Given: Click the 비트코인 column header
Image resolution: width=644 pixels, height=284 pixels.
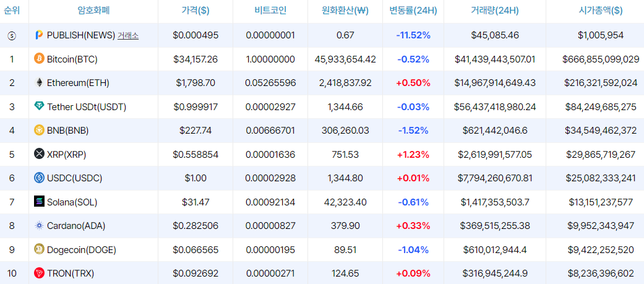Looking at the screenshot, I should [270, 11].
